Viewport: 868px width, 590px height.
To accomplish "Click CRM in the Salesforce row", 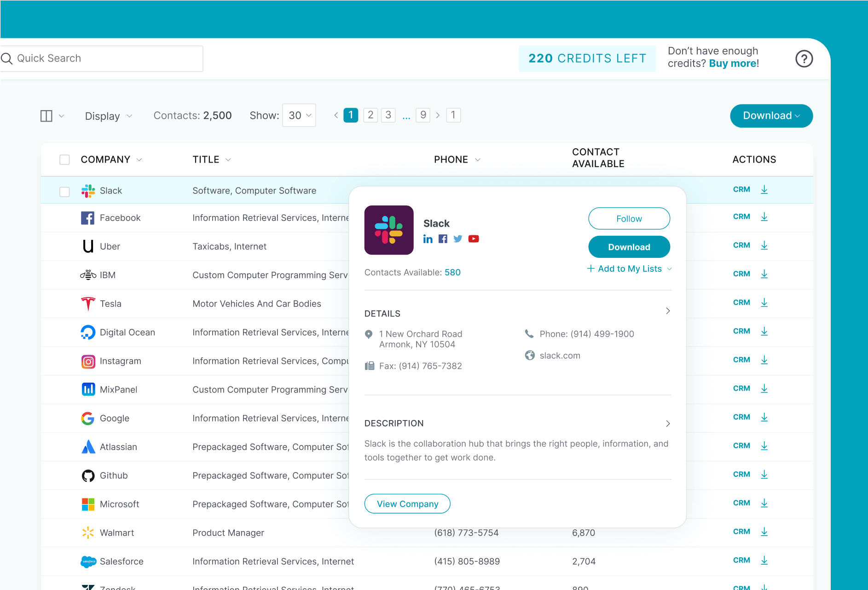I will pos(741,560).
